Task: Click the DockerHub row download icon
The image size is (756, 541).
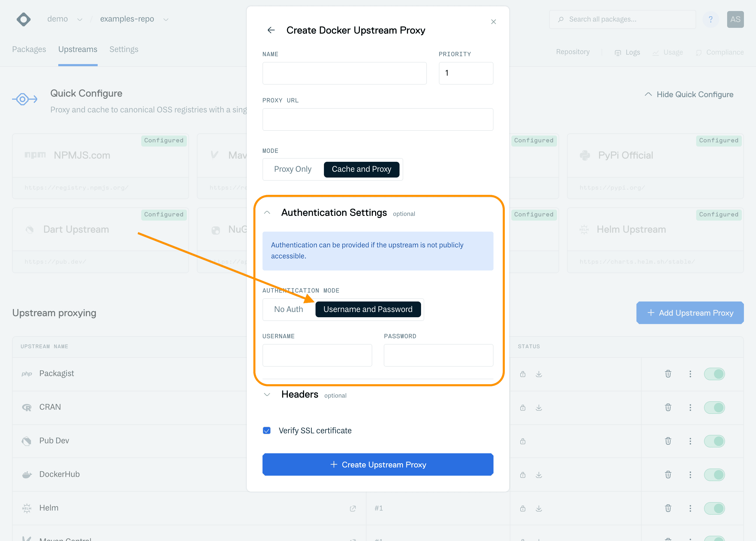Action: [x=539, y=475]
